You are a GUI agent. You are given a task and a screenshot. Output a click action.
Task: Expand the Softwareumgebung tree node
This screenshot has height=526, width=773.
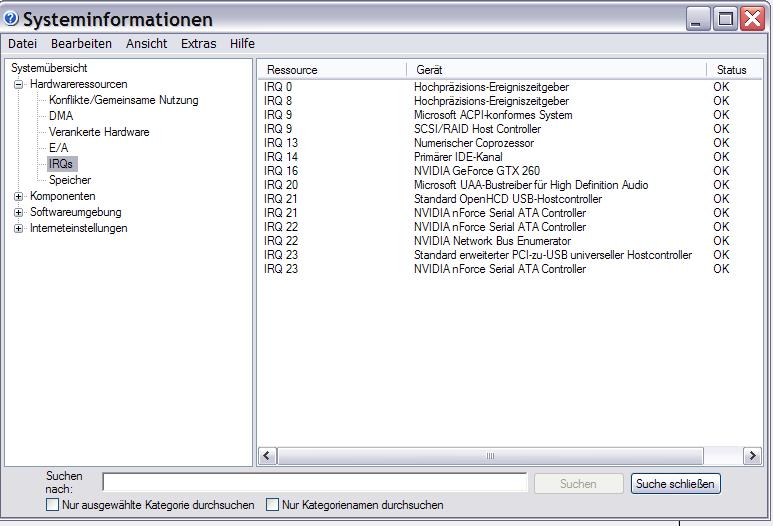pos(19,212)
